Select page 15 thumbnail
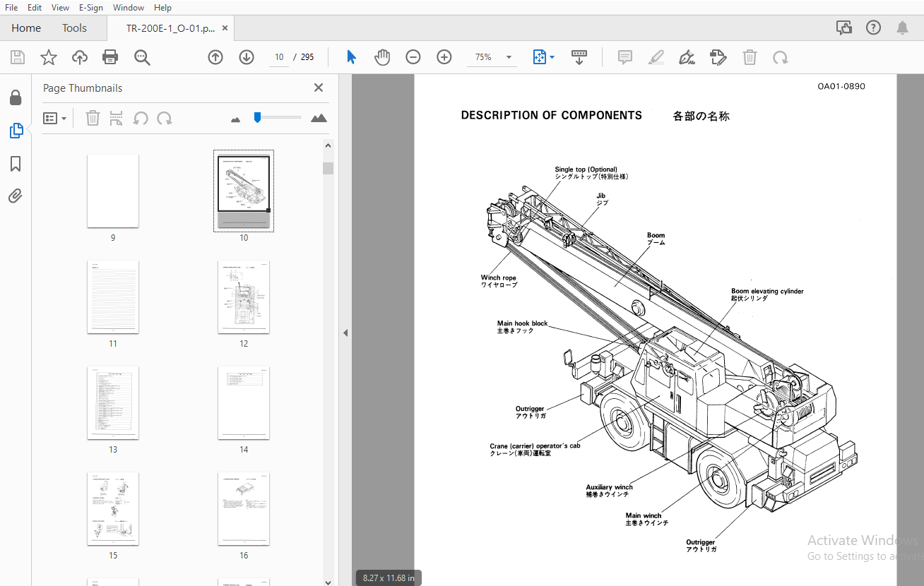The height and width of the screenshot is (586, 924). click(x=113, y=508)
